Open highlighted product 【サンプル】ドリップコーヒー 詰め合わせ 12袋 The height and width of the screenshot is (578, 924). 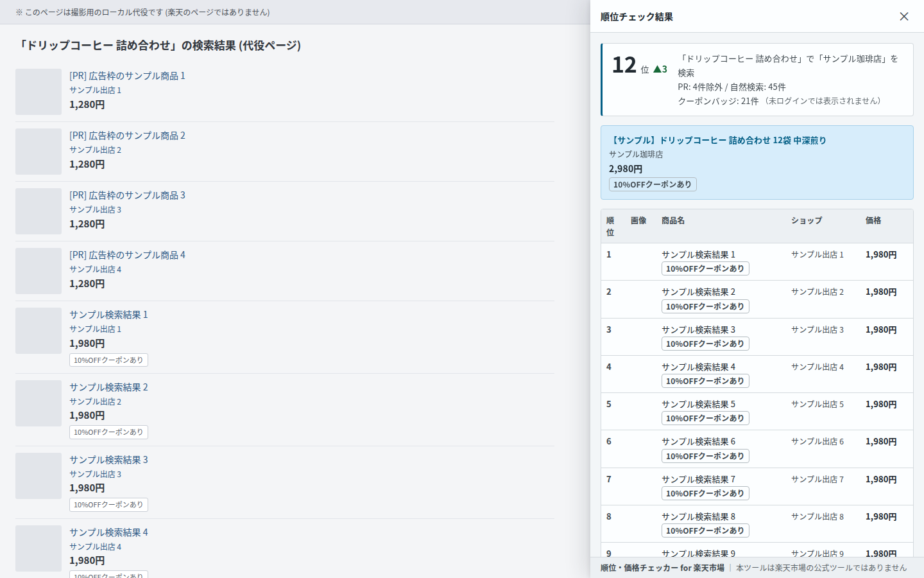(x=717, y=140)
